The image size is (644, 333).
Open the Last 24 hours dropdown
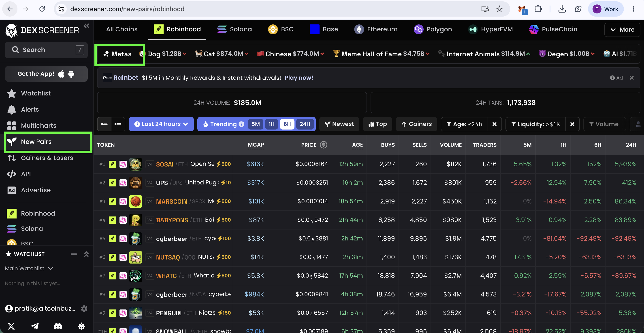(161, 124)
